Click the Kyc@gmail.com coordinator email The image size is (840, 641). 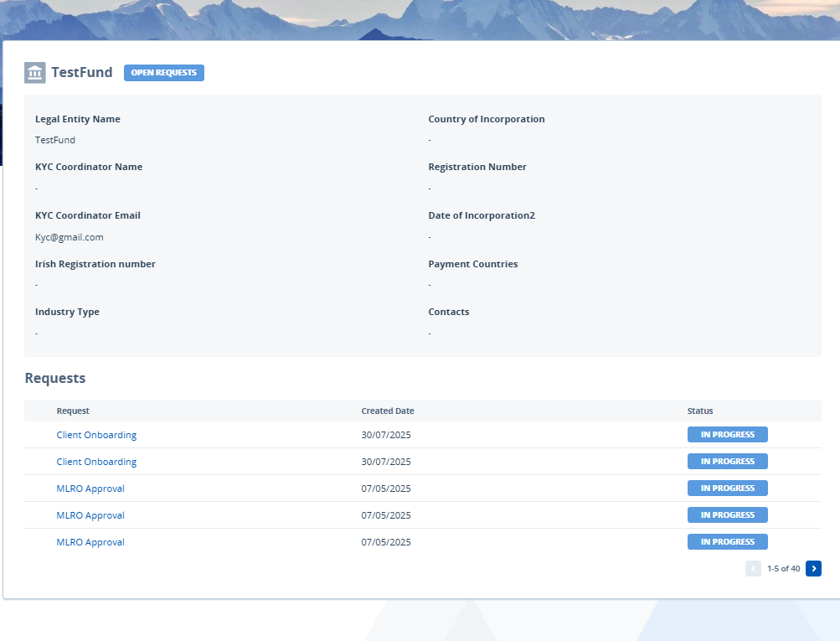70,237
